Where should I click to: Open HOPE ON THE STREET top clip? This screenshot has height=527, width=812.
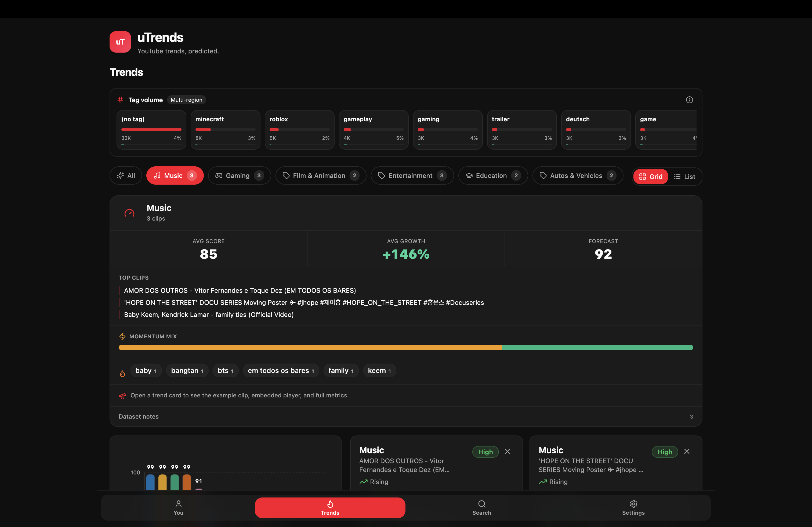[304, 303]
